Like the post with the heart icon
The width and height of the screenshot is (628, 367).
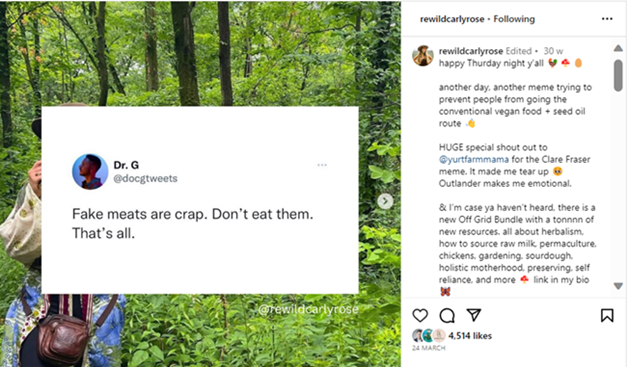pyautogui.click(x=420, y=316)
